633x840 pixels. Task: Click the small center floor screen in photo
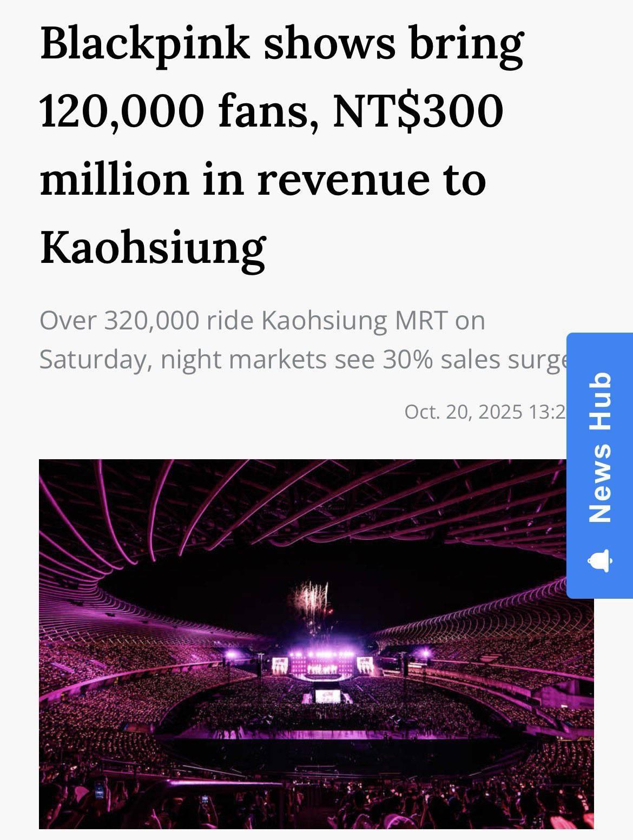pos(327,696)
